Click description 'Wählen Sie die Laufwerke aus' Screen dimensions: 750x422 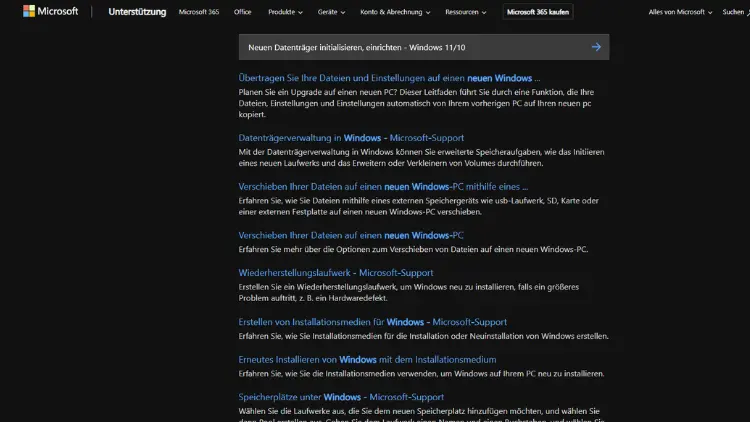421,414
